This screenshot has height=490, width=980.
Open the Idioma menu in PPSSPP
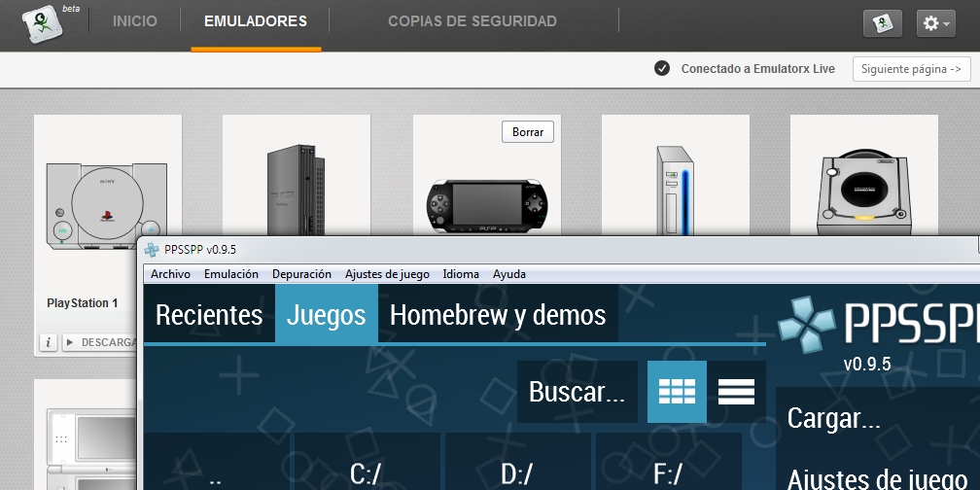tap(461, 274)
